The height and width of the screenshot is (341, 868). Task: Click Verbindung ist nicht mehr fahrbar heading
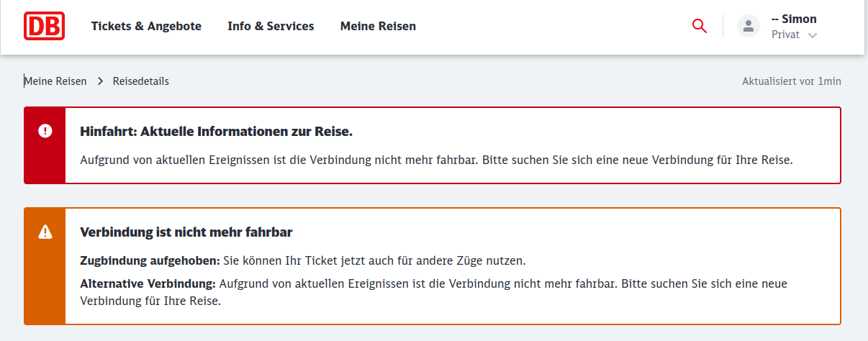coord(186,232)
